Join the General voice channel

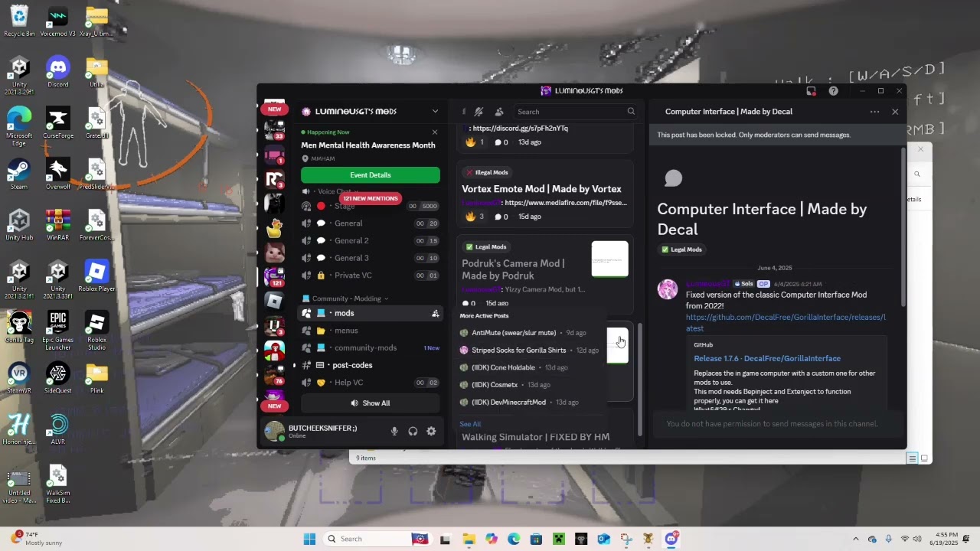pyautogui.click(x=371, y=223)
